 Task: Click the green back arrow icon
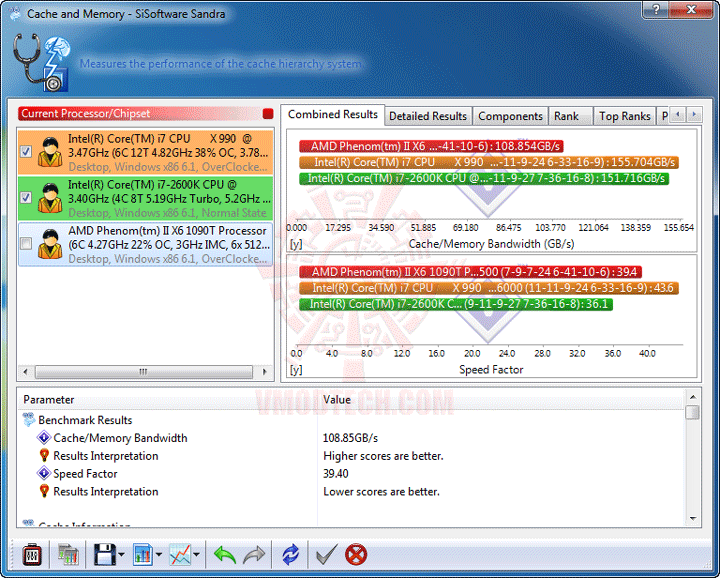(225, 555)
